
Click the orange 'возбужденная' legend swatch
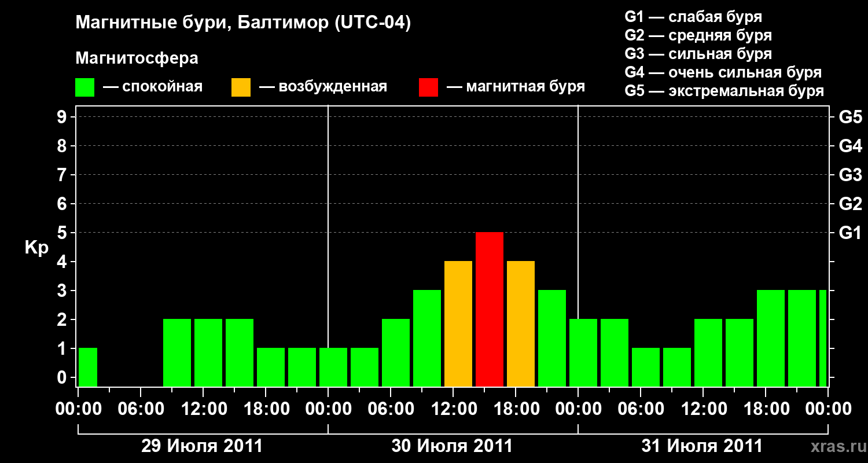pos(241,87)
